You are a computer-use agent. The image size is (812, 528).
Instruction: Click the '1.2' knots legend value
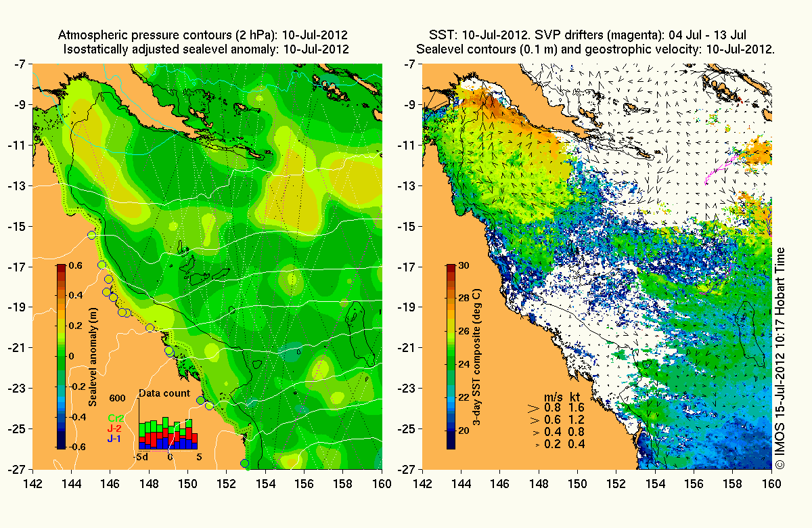576,420
